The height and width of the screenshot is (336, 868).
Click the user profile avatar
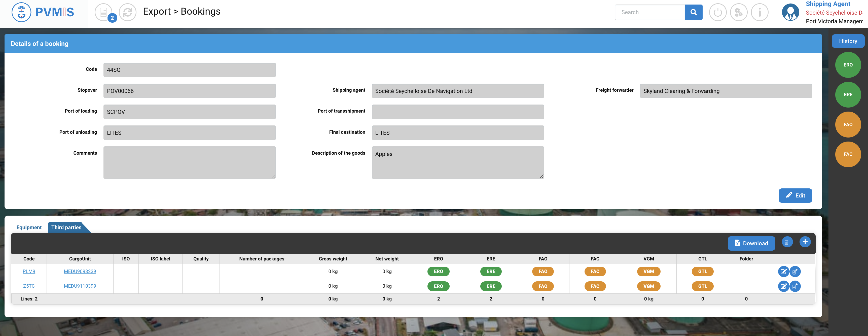tap(790, 13)
